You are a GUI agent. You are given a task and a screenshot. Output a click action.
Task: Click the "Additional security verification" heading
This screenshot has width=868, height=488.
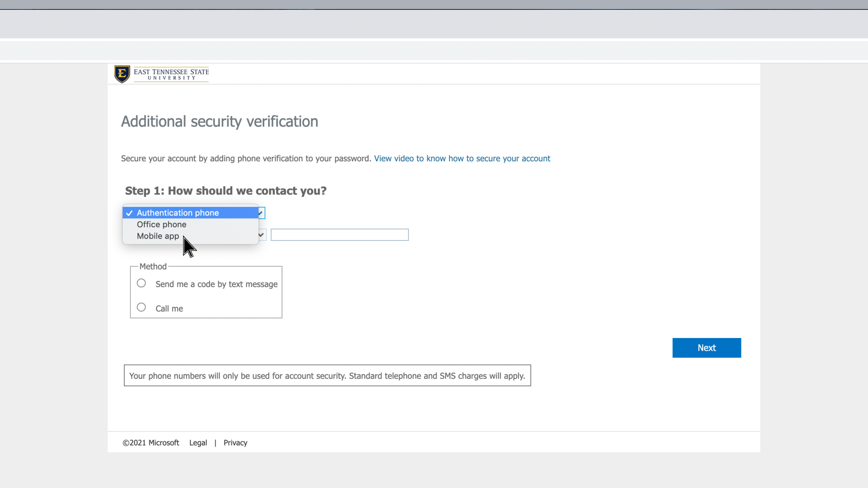point(220,122)
